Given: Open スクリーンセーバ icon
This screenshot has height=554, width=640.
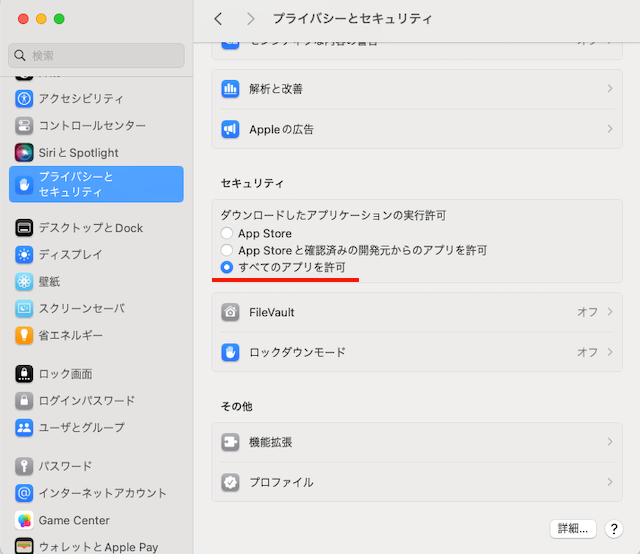Looking at the screenshot, I should [x=24, y=309].
